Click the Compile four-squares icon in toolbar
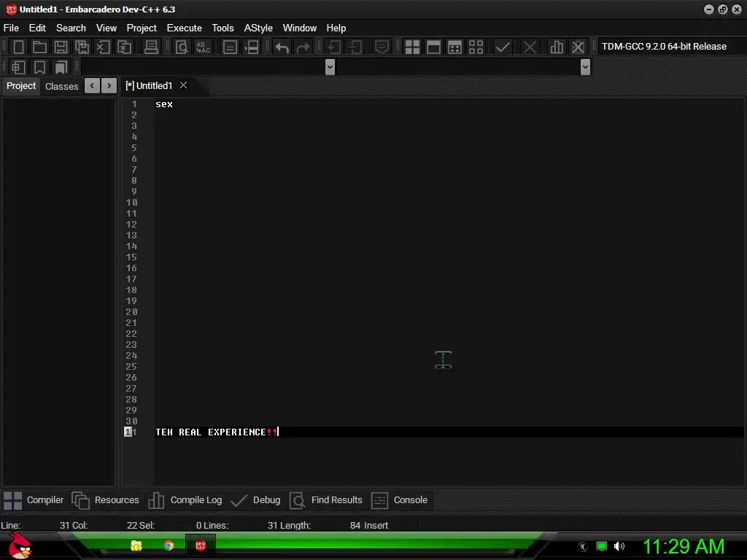Image resolution: width=747 pixels, height=560 pixels. 413,47
